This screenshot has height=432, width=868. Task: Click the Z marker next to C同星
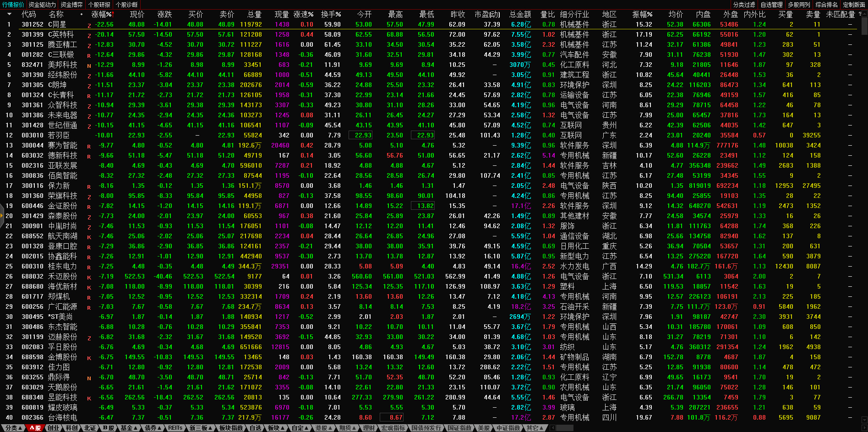pyautogui.click(x=89, y=25)
